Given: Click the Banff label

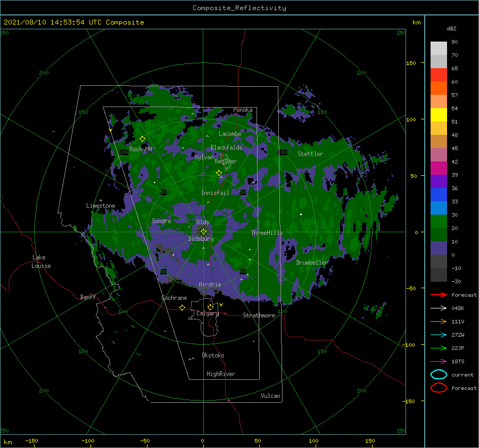Looking at the screenshot, I should tap(88, 297).
